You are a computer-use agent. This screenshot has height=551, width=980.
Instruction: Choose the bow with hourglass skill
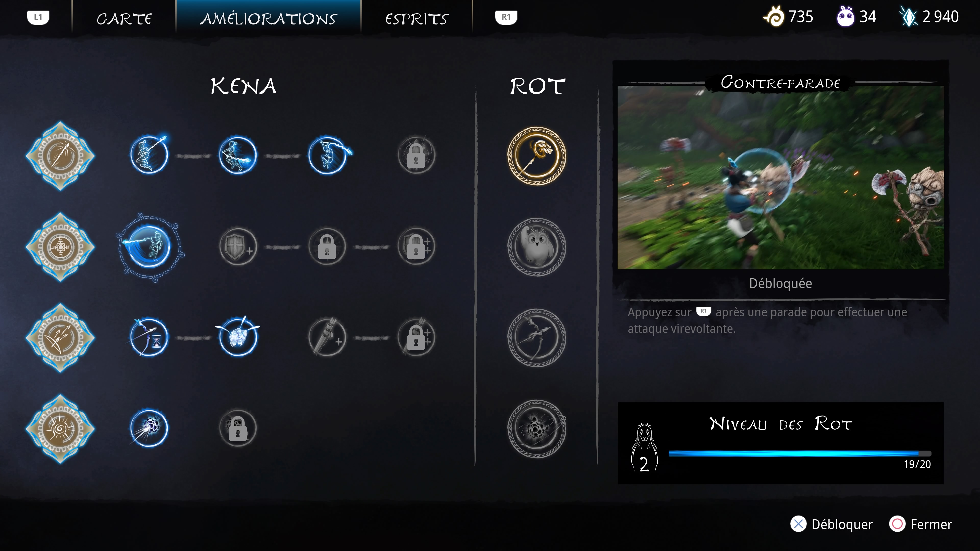coord(149,337)
